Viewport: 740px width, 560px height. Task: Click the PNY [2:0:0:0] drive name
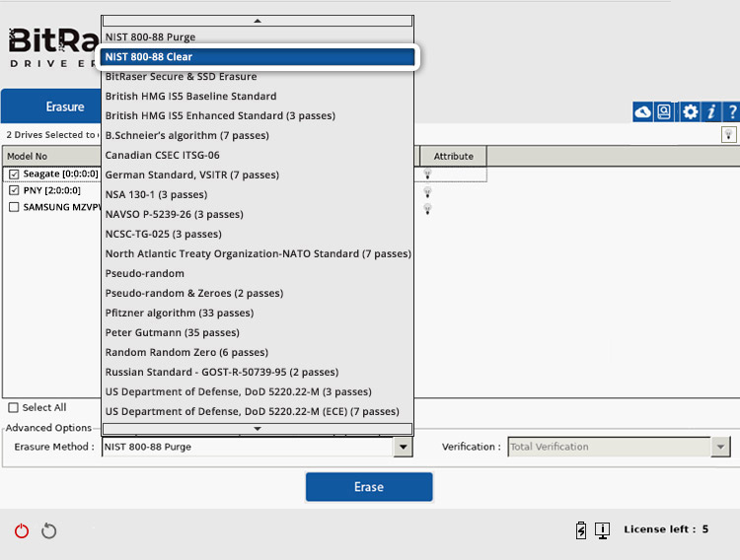click(52, 190)
